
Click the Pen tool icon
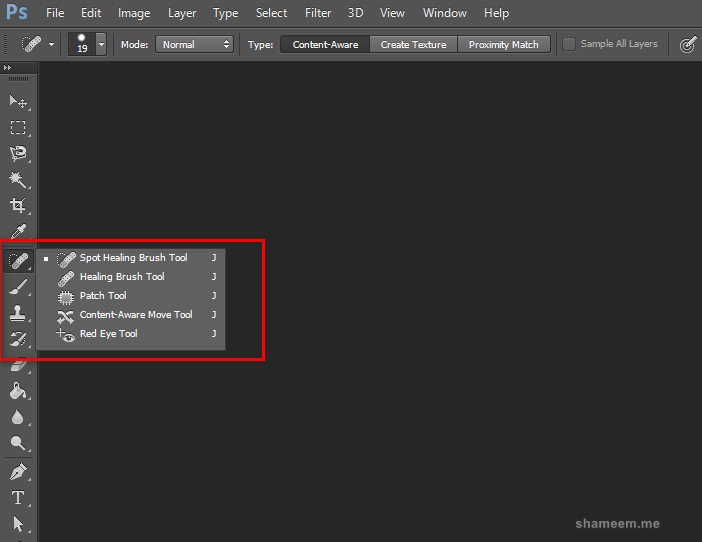[18, 472]
